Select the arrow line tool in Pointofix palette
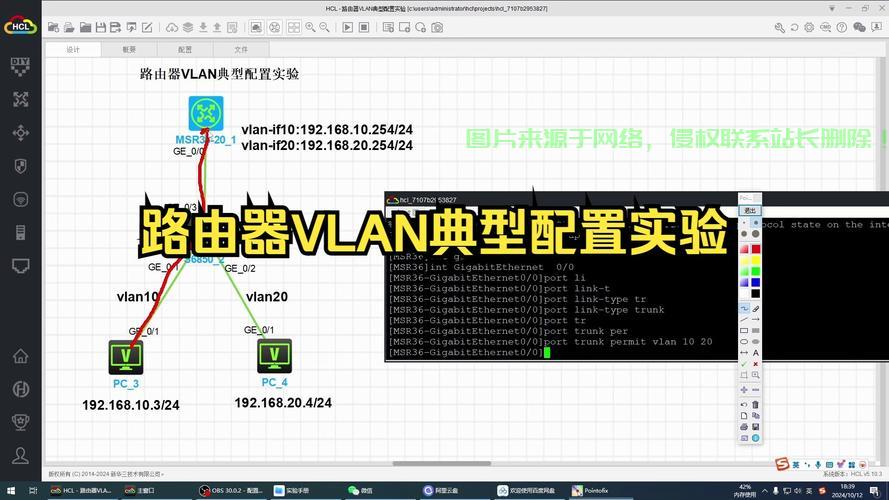The height and width of the screenshot is (500, 889). (755, 320)
